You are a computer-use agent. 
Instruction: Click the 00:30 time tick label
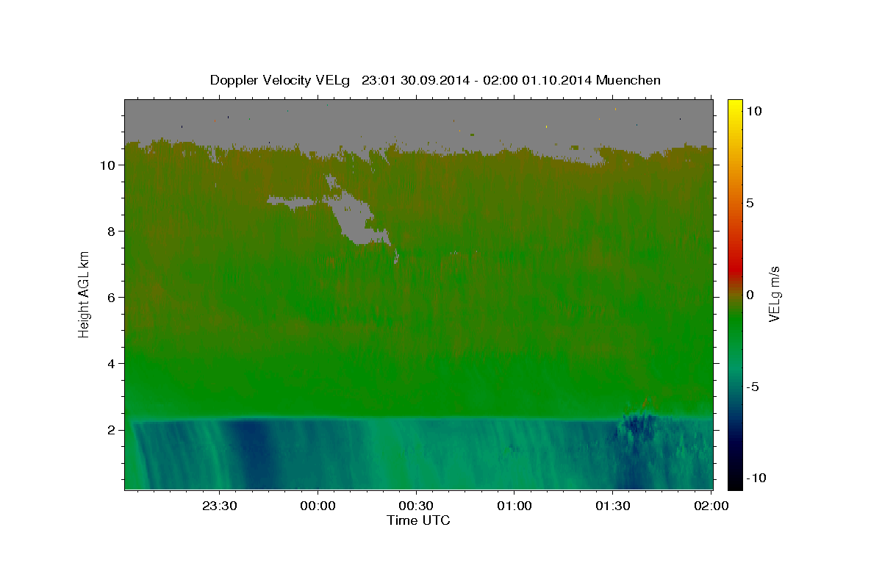(417, 506)
